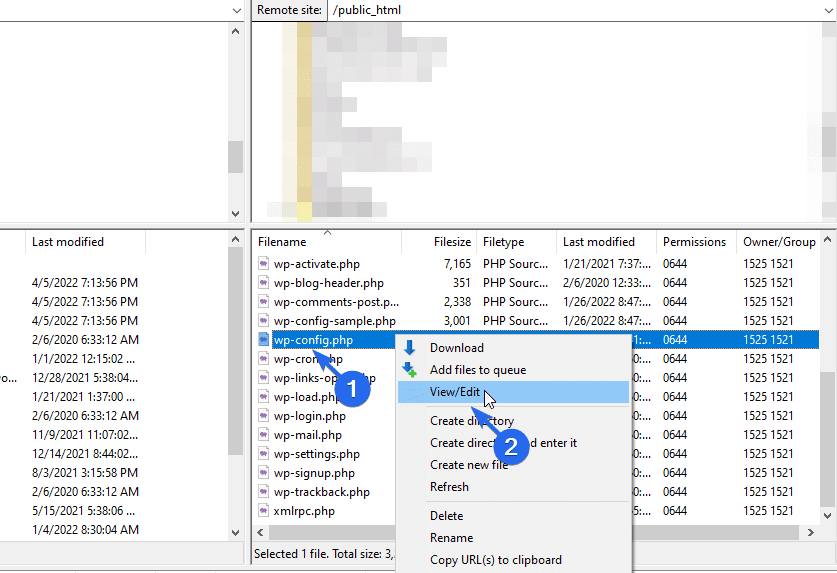Select the wp-signup.php filename
837x573 pixels.
(314, 473)
